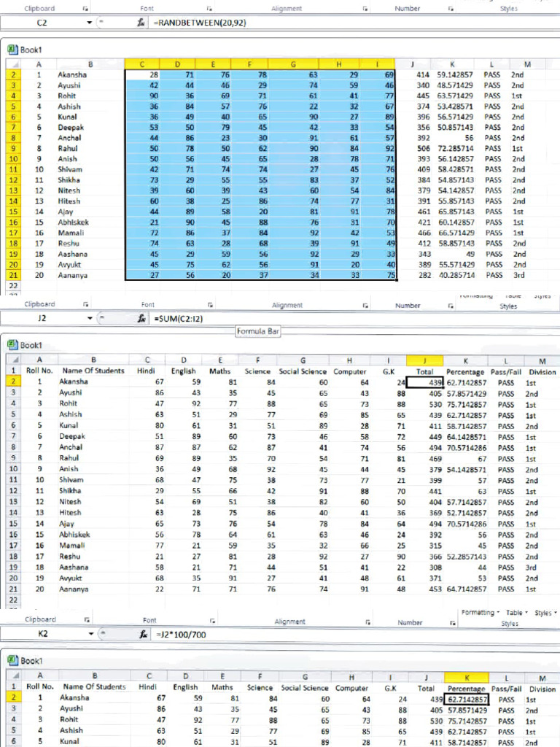Image resolution: width=560 pixels, height=747 pixels.
Task: Expand the name box dropdown next to J2
Action: [x=90, y=318]
